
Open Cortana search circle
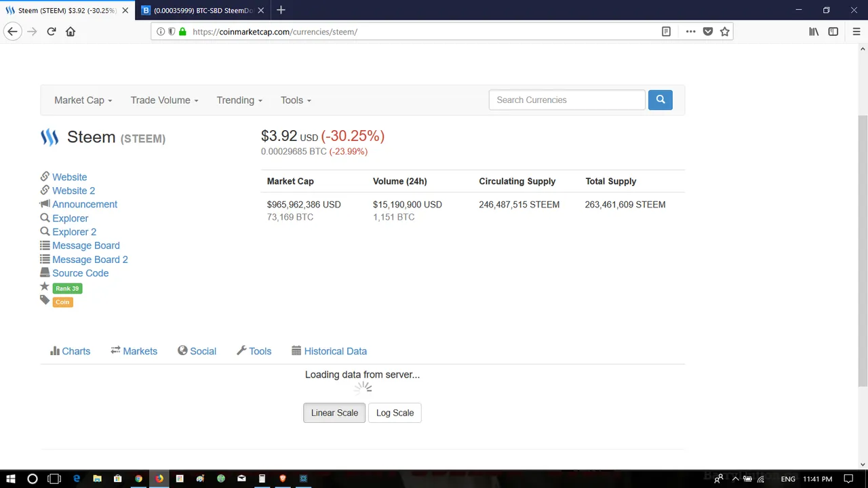pyautogui.click(x=32, y=479)
